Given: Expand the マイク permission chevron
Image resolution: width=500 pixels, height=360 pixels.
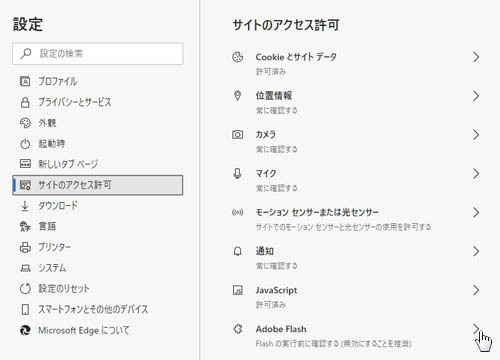Looking at the screenshot, I should (476, 173).
